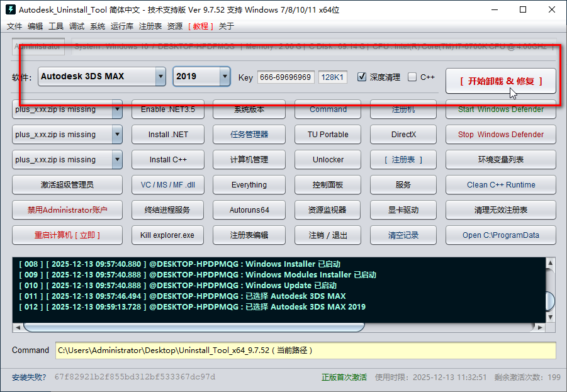
Task: Expand third plus_x.xx.zip is missing dropdown
Action: tap(117, 159)
